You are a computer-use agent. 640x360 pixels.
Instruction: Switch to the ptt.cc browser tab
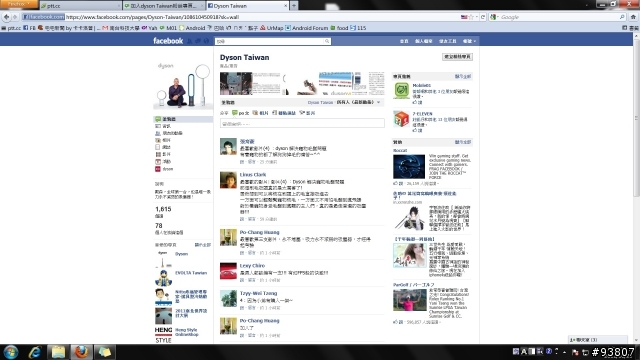80,6
